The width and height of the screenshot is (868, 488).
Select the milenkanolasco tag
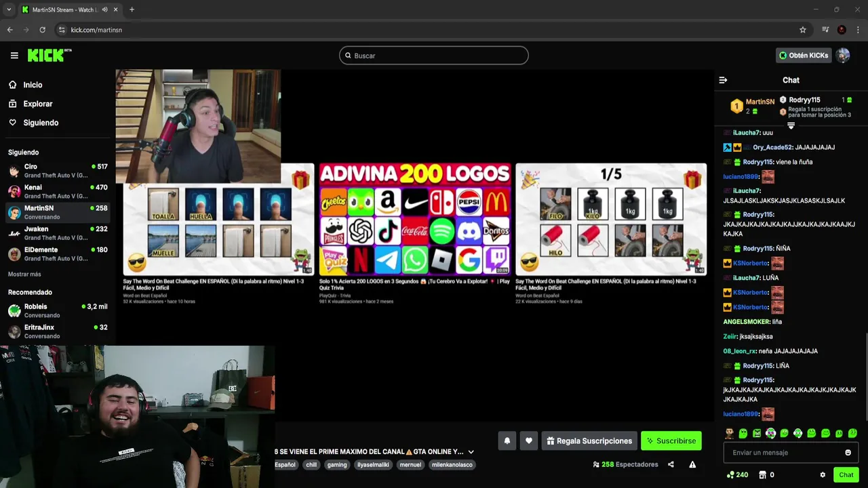[x=452, y=465]
